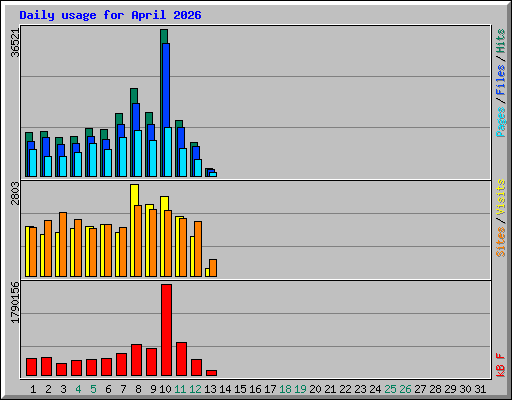Screen dimensions: 512x400
Task: Click day label 1 on the x-axis
Action: 33,389
